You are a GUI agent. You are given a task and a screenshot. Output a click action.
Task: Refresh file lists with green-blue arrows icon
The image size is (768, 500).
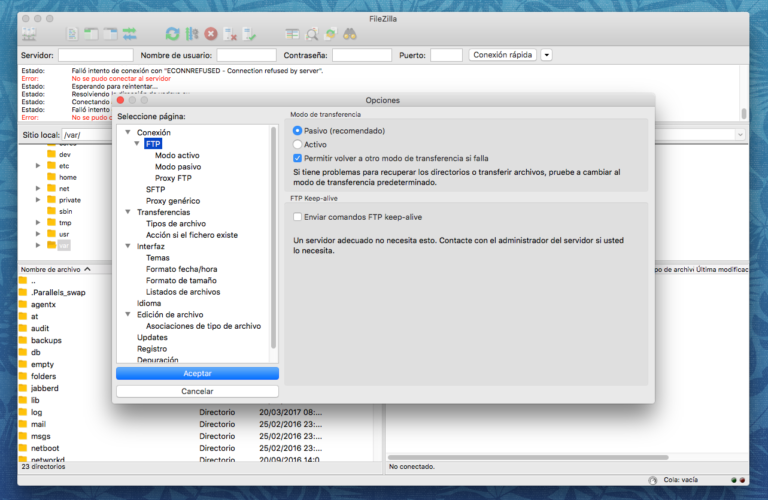point(172,34)
